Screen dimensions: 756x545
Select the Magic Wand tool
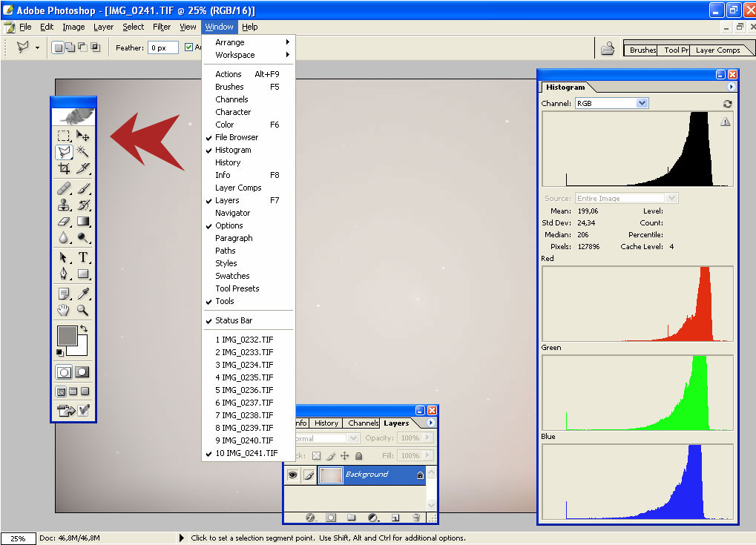tap(83, 152)
